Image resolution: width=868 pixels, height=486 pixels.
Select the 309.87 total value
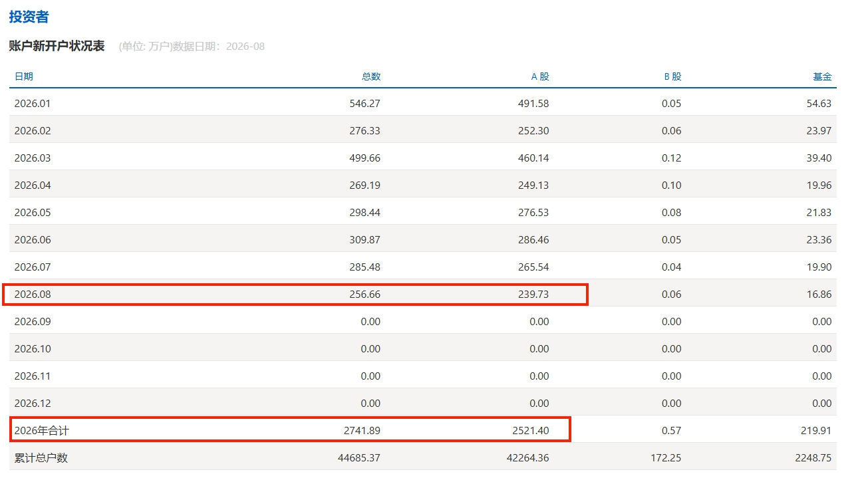(x=364, y=240)
